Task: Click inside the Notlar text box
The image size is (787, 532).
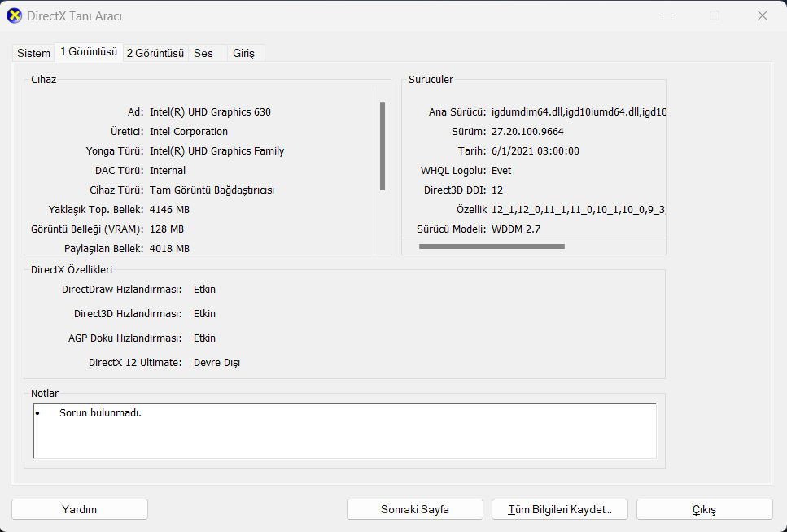Action: [345, 430]
